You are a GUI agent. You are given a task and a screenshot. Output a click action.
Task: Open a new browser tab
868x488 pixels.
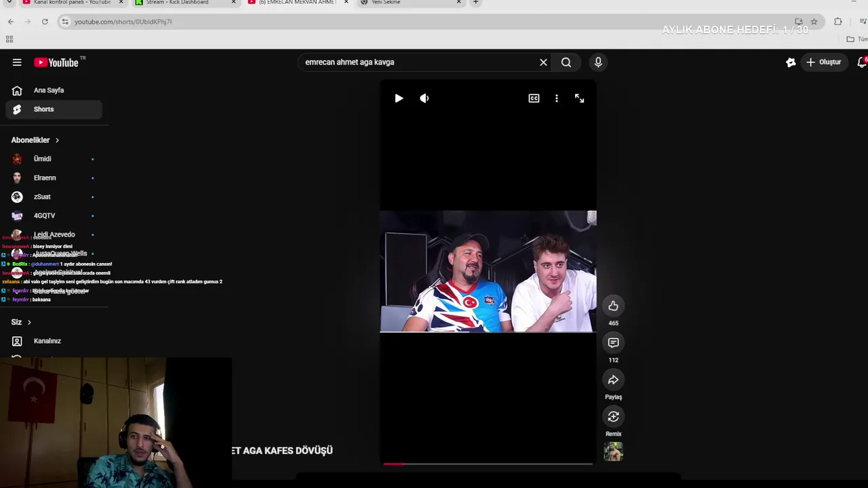475,3
